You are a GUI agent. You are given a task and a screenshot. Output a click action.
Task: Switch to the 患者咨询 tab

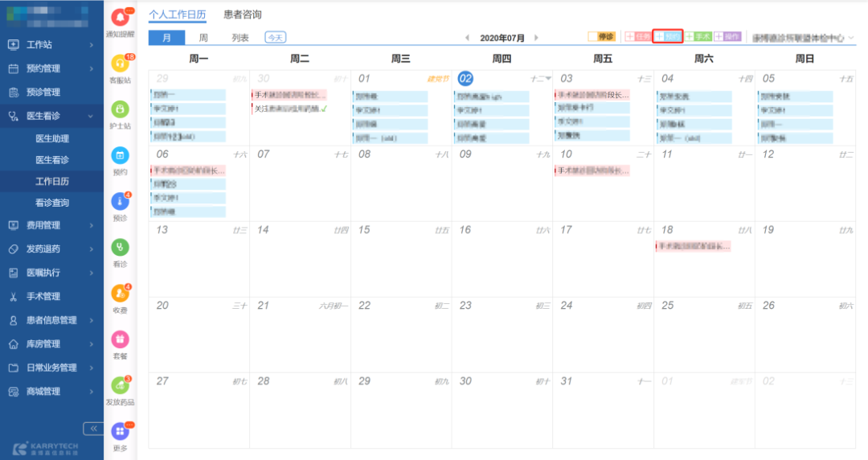[x=242, y=15]
